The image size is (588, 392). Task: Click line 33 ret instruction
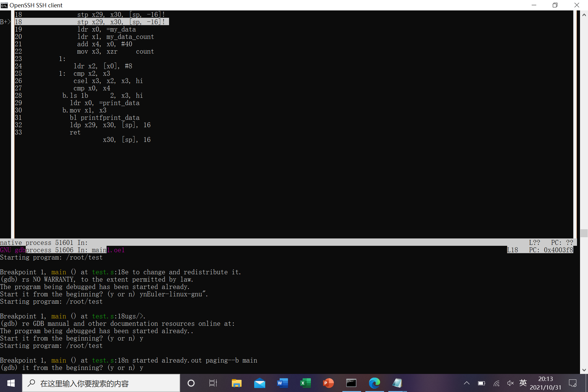pos(75,132)
